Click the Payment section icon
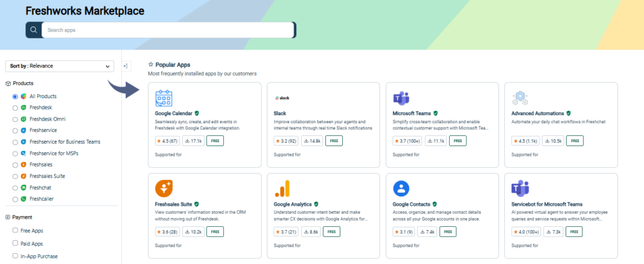The width and height of the screenshot is (644, 264). 8,217
